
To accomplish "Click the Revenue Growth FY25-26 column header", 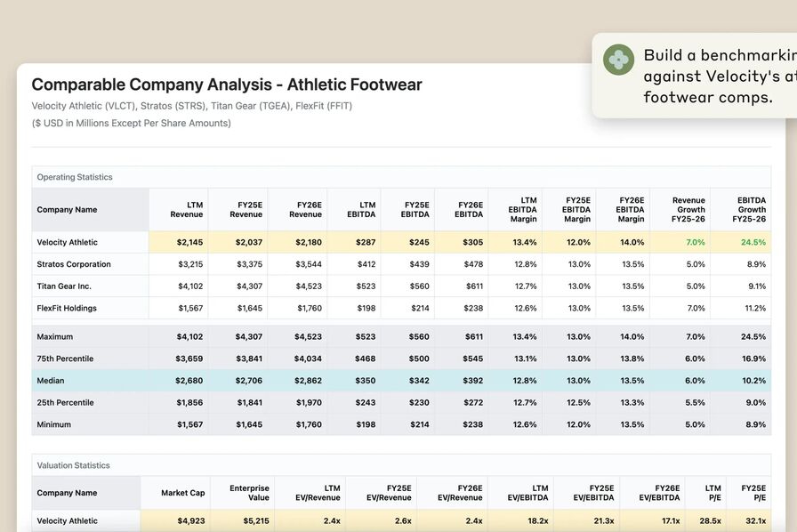I will coord(688,209).
